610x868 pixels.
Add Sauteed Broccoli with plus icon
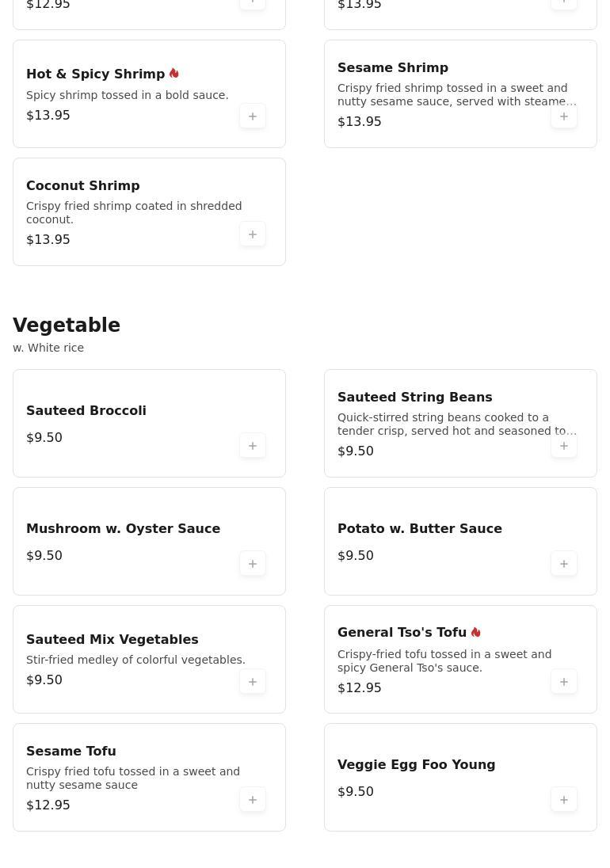(253, 446)
